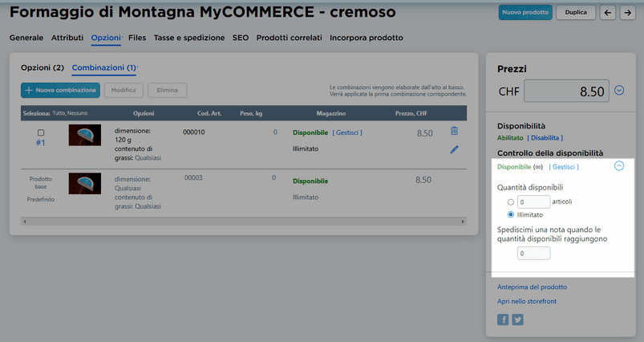Click 'Disponibile' status in base product row
This screenshot has height=342, width=644.
pos(310,181)
